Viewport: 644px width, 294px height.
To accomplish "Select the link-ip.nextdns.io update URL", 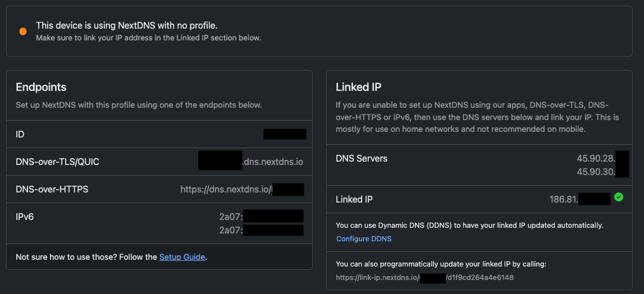I will coord(424,278).
